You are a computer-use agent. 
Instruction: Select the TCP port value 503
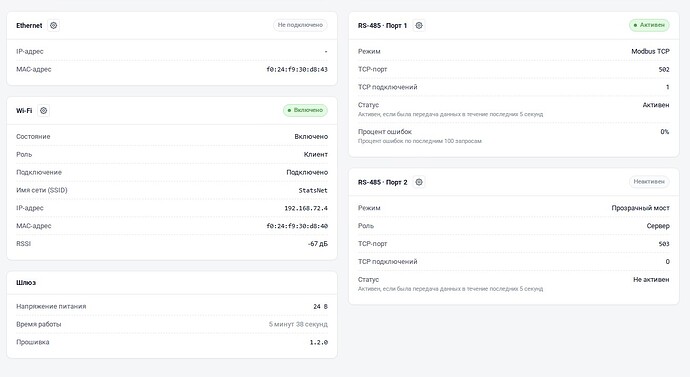point(664,244)
